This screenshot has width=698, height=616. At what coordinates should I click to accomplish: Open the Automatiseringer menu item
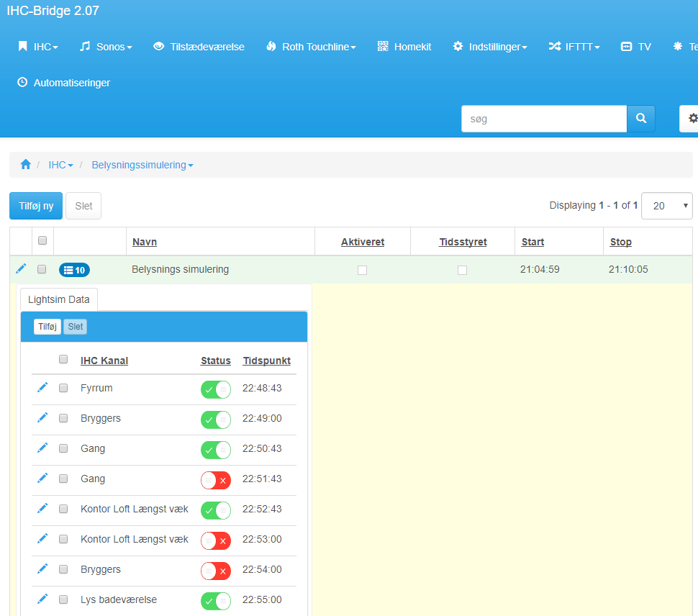pyautogui.click(x=63, y=83)
